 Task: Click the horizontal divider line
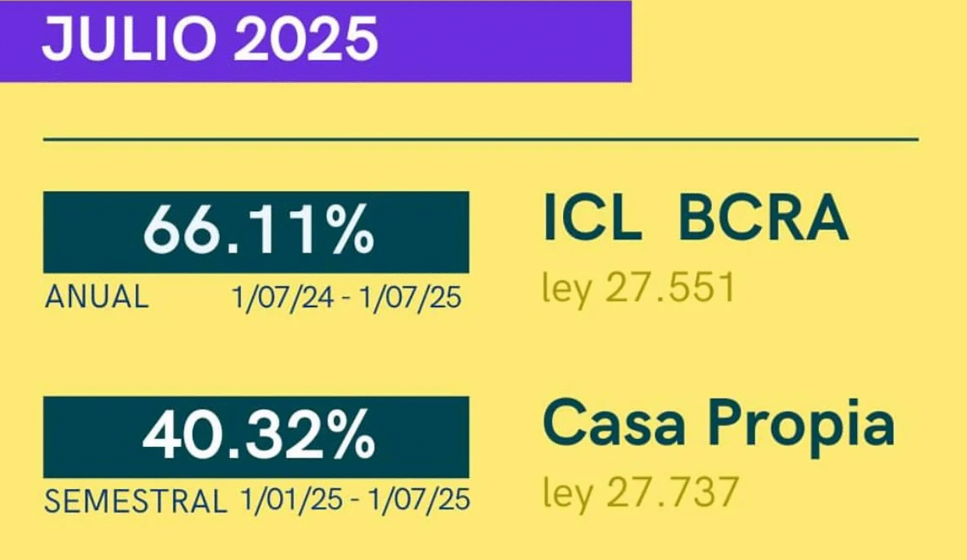click(x=480, y=140)
